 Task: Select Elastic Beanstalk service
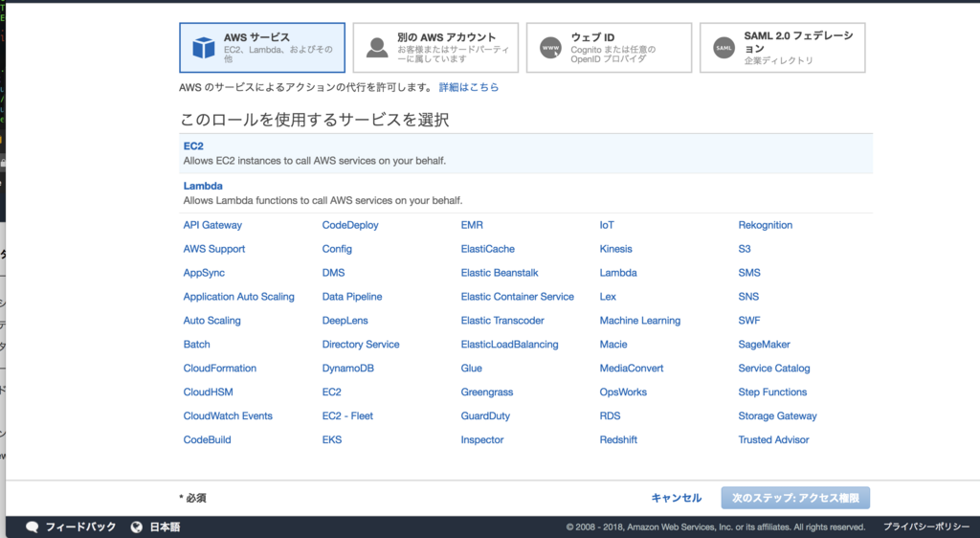[500, 273]
